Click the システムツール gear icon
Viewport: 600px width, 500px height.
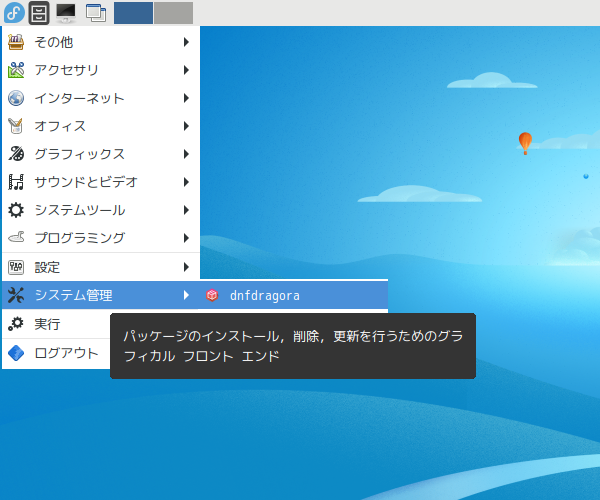point(16,210)
